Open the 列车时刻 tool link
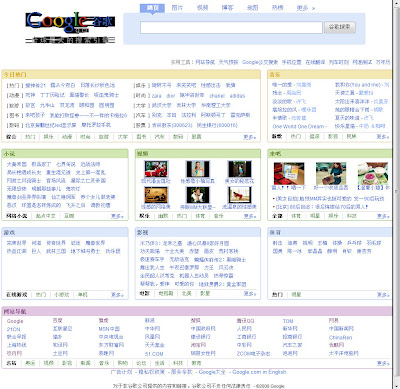This screenshot has height=389, width=400. pos(339,62)
